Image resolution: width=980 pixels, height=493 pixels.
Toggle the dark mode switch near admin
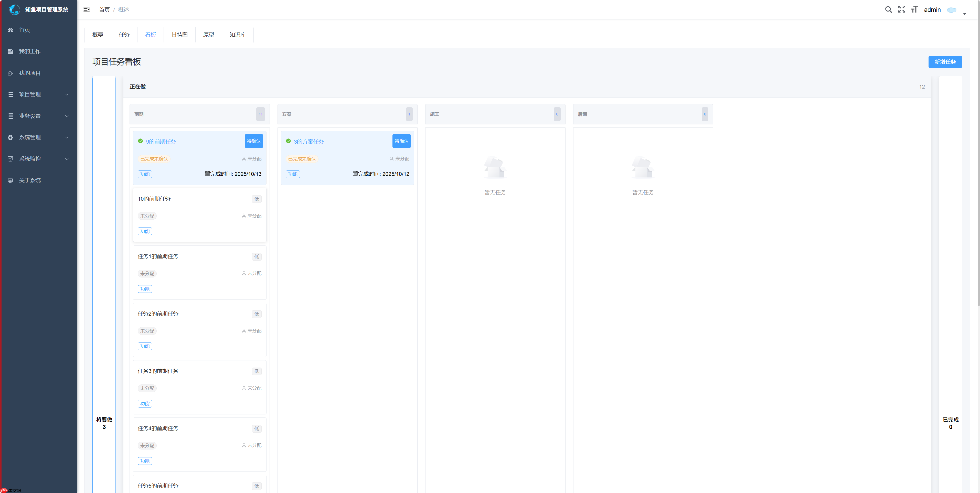pos(952,10)
